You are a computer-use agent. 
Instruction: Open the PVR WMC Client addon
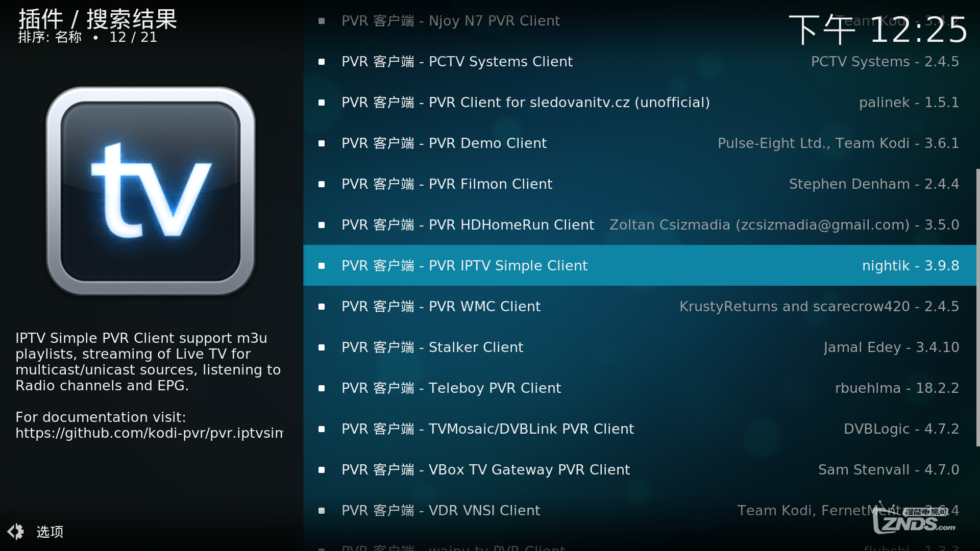640,306
